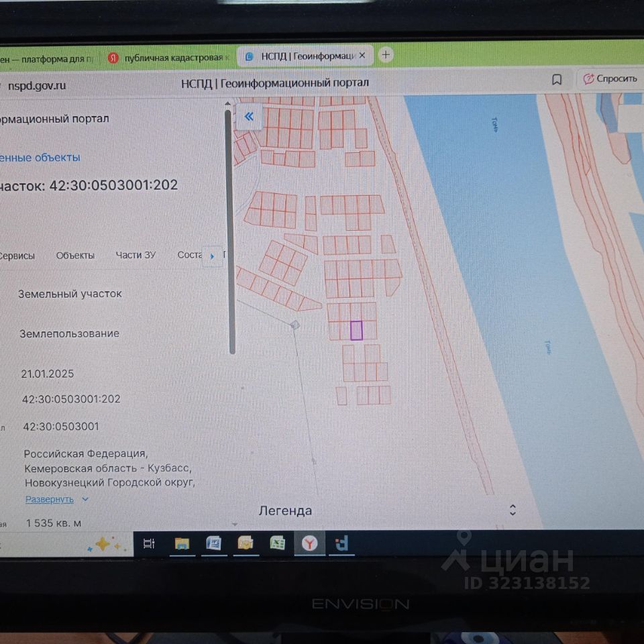644x644 pixels.
Task: Collapse the side panel with the double-chevron button
Action: [x=249, y=117]
